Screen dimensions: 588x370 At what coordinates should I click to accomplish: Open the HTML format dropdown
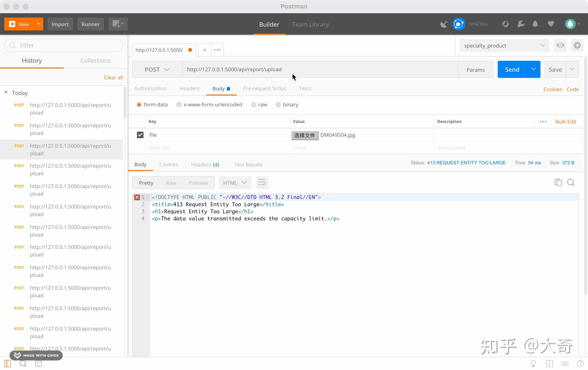click(x=235, y=183)
